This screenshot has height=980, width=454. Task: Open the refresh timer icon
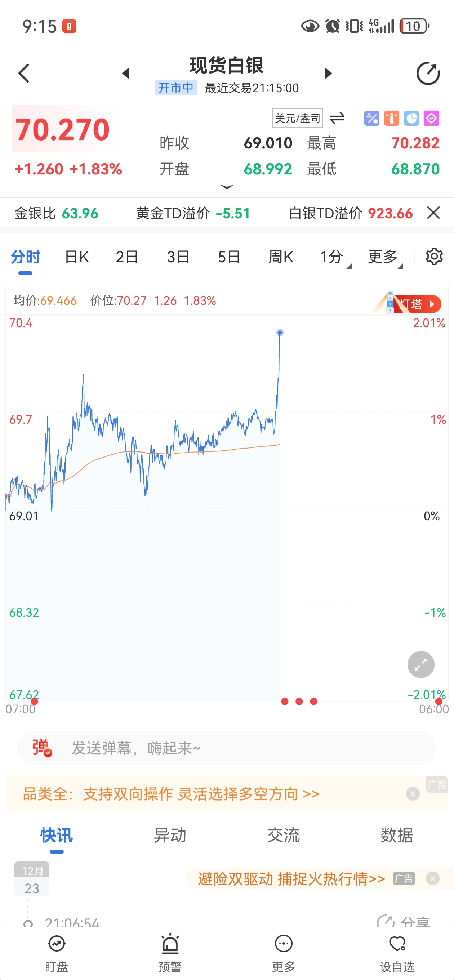pos(428,73)
